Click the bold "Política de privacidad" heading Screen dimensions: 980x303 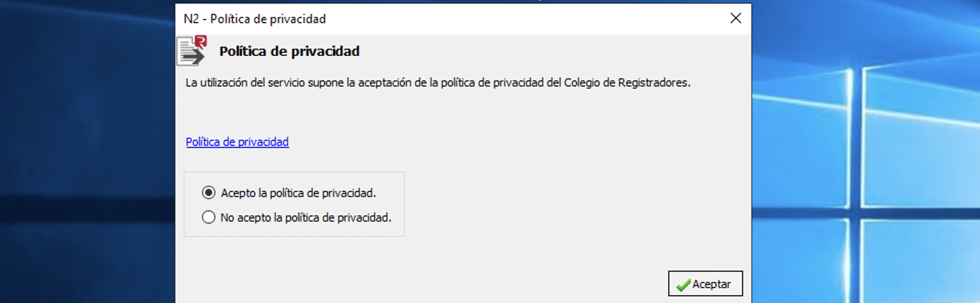(289, 51)
